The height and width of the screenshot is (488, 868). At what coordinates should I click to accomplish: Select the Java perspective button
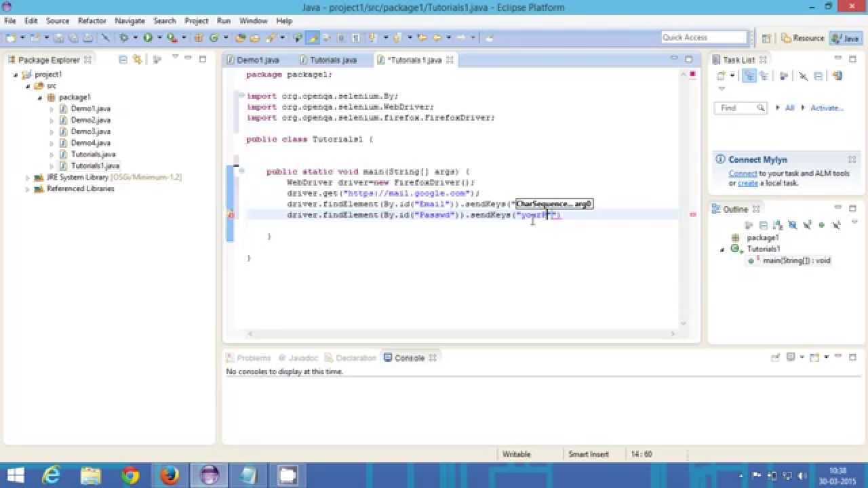point(845,38)
